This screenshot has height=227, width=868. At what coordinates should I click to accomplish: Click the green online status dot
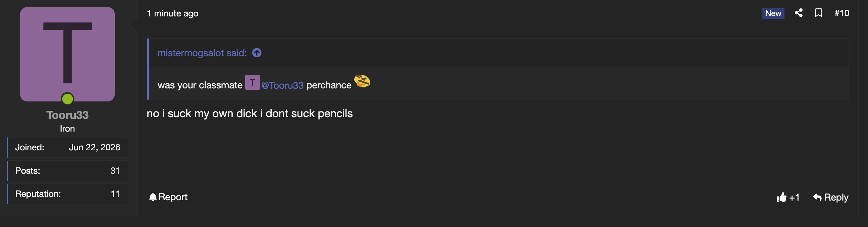pos(67,99)
